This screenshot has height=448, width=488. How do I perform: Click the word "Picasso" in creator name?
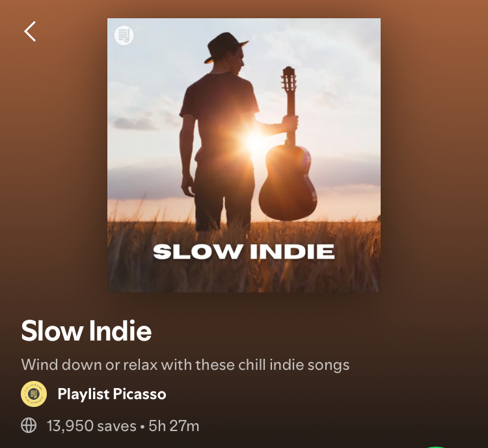point(139,394)
